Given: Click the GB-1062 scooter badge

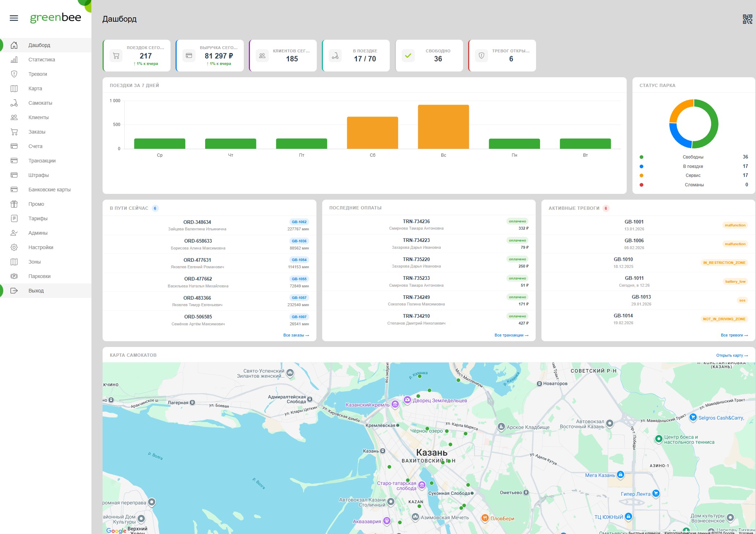Looking at the screenshot, I should point(299,222).
